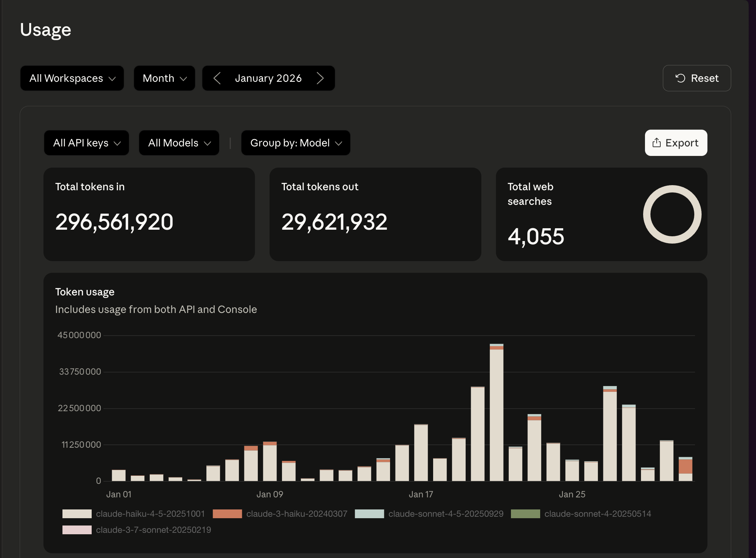756x558 pixels.
Task: Toggle claude-sonnet-4-5-20250929 legend series
Action: [446, 514]
